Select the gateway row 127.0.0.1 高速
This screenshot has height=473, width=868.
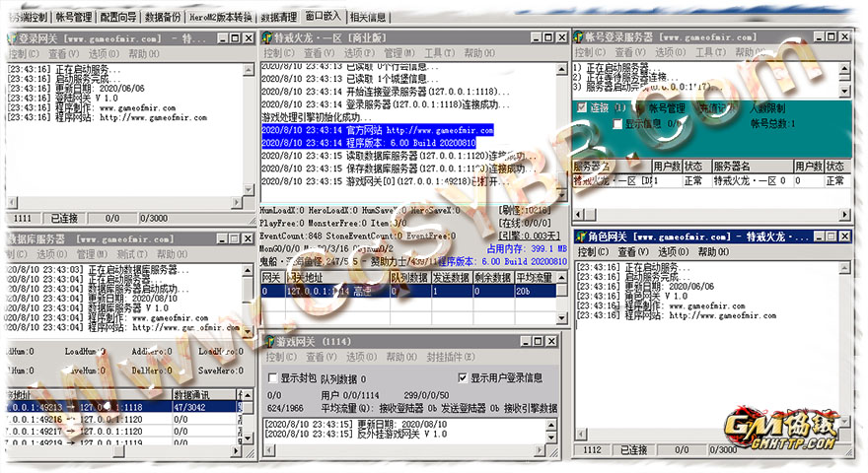click(x=408, y=291)
